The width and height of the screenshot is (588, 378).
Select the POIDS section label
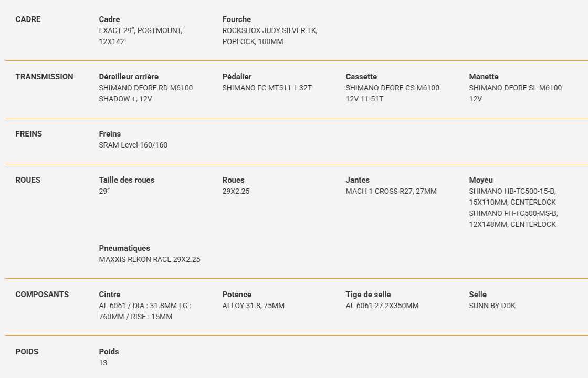[x=27, y=352]
